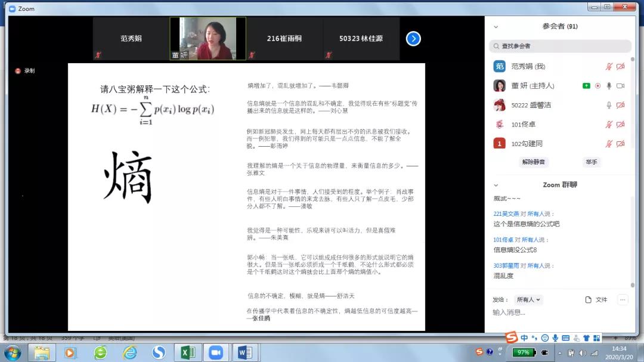Click the Sogou input method S icon

click(x=511, y=338)
